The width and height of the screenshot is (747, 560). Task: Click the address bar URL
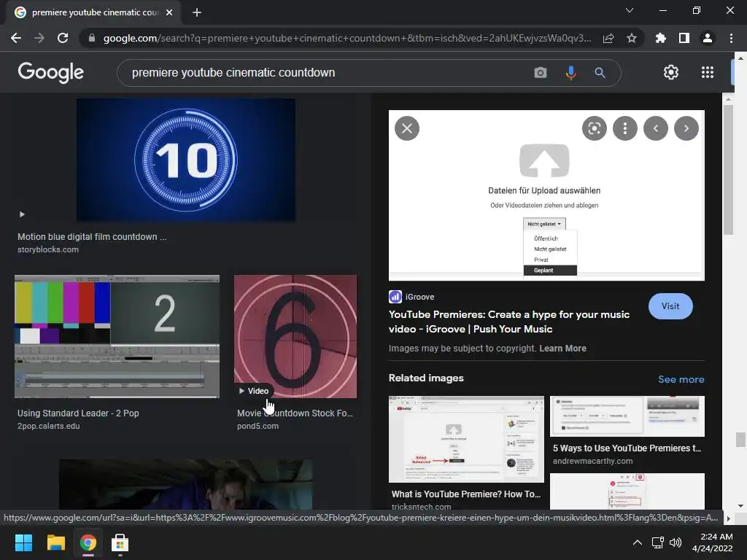pos(347,38)
